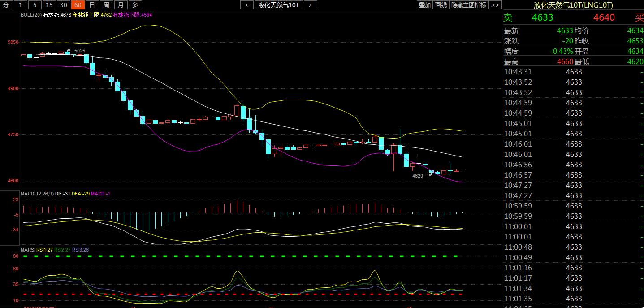Open the 多 multi-period view
Screen dimensions: 644x308
135,5
